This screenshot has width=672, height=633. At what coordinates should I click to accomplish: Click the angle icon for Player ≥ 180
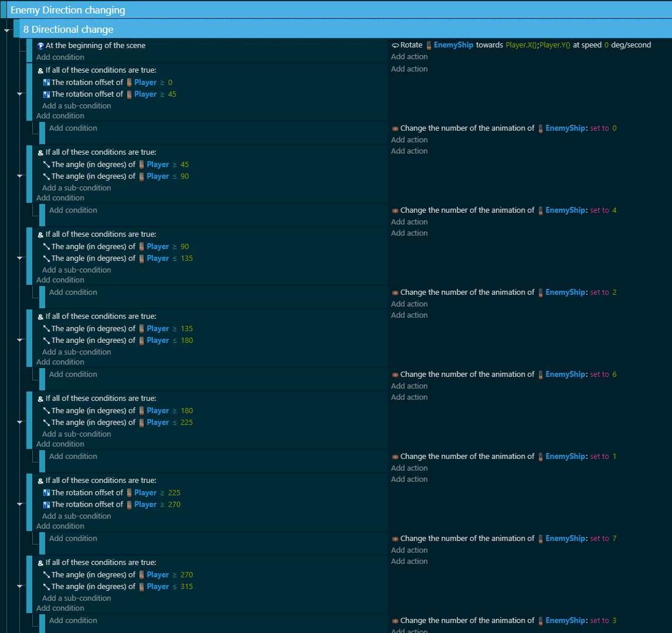(46, 411)
